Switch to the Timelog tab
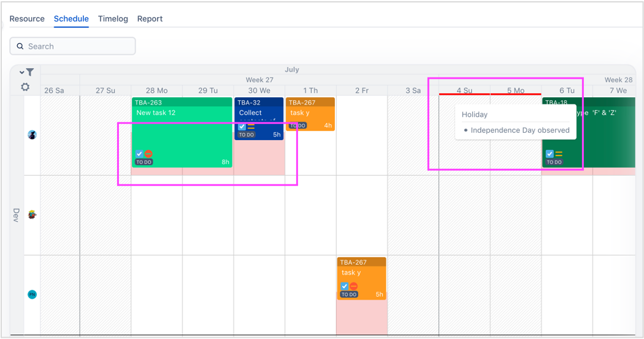Image resolution: width=644 pixels, height=339 pixels. click(113, 19)
